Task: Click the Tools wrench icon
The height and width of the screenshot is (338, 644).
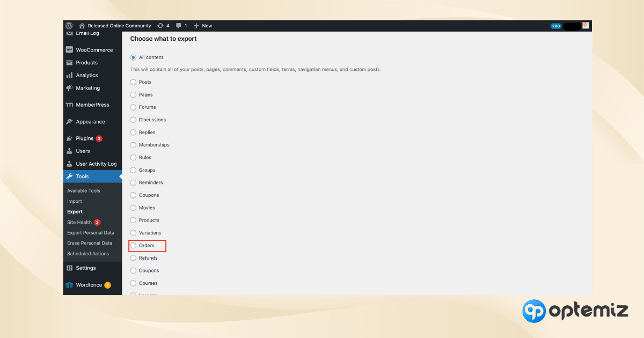Action: [x=69, y=177]
